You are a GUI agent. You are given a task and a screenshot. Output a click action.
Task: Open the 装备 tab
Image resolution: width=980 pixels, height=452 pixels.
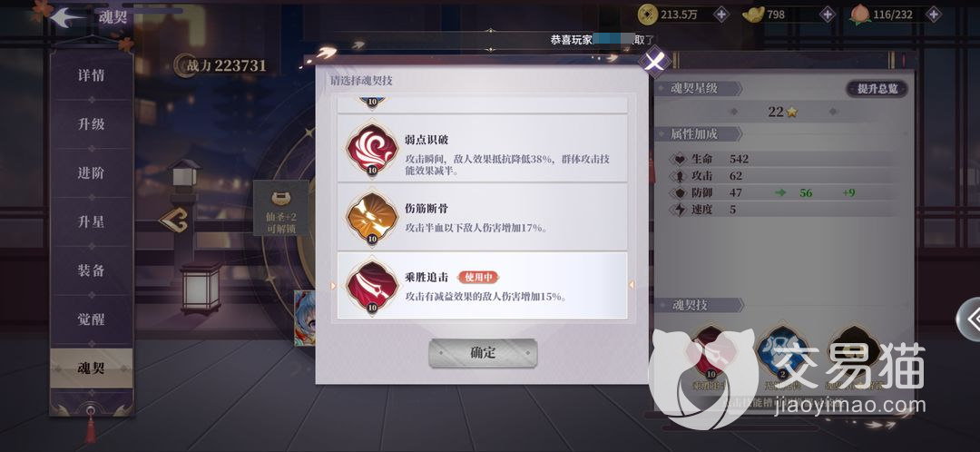coord(92,270)
